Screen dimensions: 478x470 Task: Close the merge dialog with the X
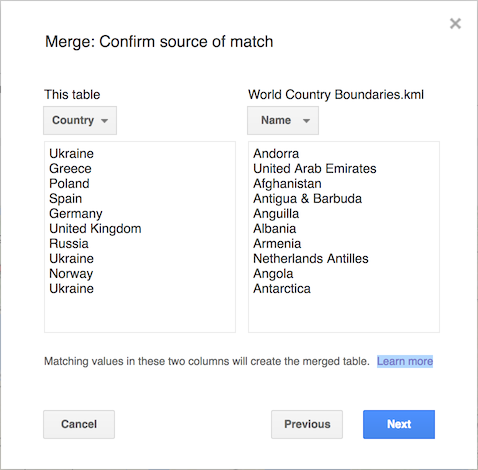coord(455,24)
